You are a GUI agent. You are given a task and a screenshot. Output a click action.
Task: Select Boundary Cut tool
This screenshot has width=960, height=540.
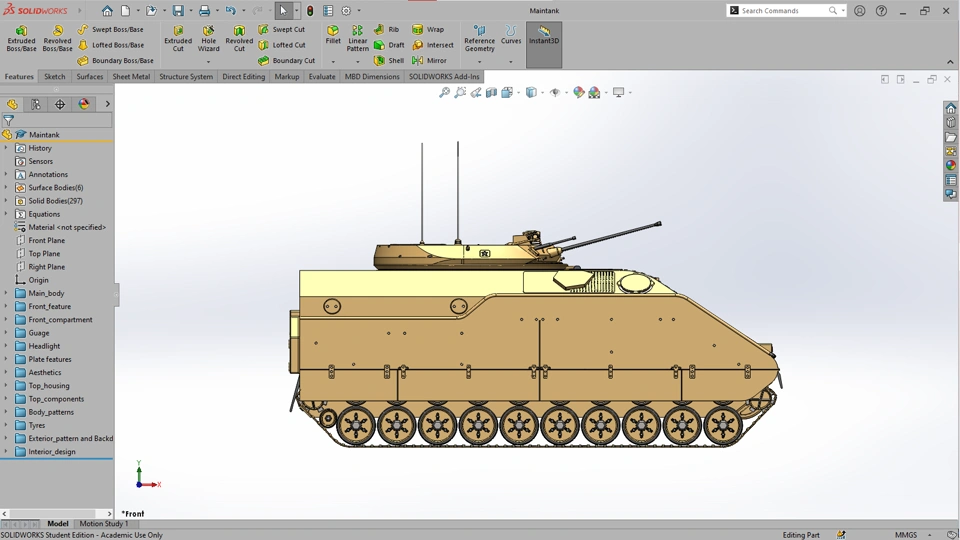pyautogui.click(x=286, y=61)
